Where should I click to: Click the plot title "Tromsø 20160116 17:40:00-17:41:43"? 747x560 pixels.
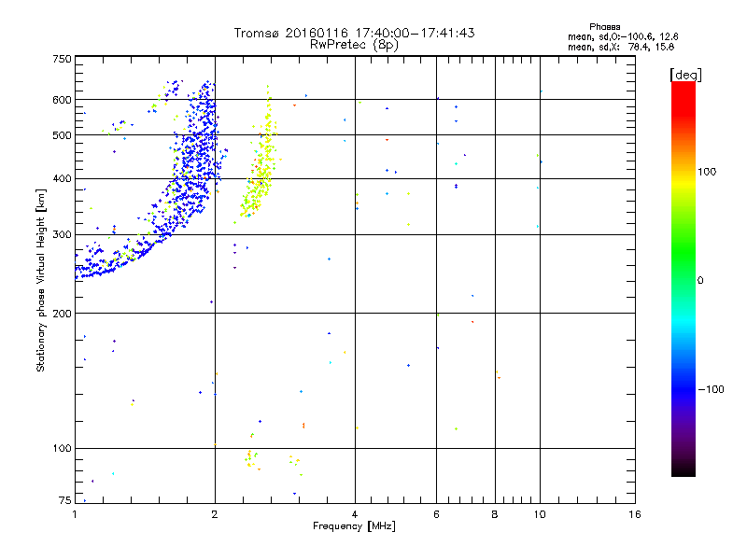pos(354,33)
